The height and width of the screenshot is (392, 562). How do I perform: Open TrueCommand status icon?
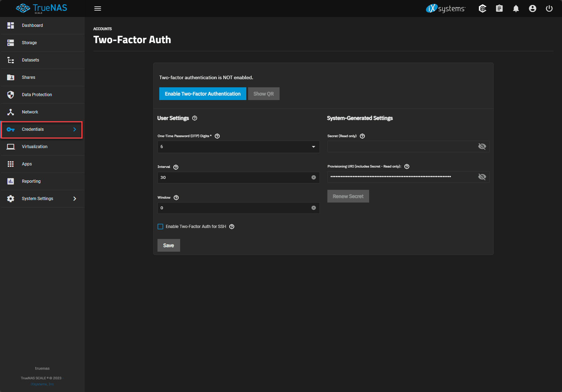point(482,8)
